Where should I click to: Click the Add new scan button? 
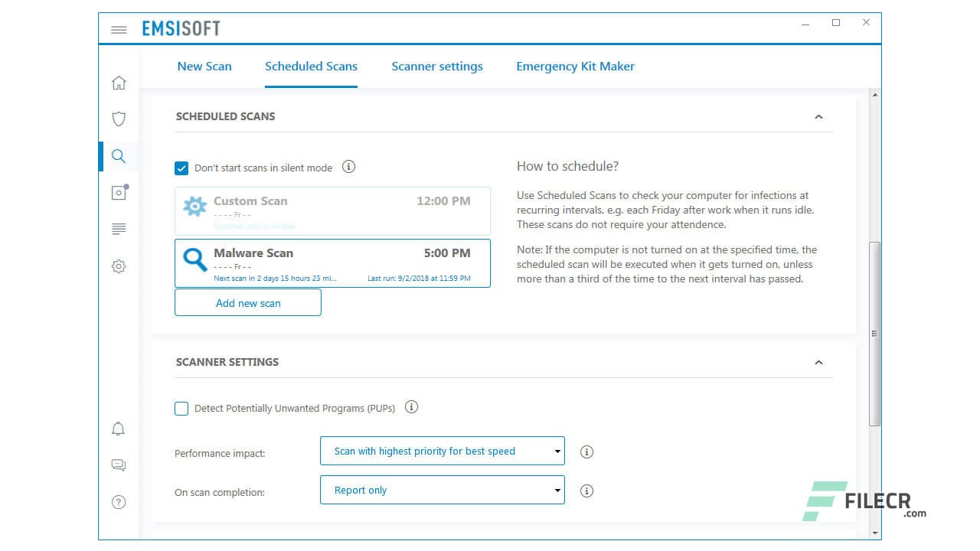pyautogui.click(x=247, y=302)
